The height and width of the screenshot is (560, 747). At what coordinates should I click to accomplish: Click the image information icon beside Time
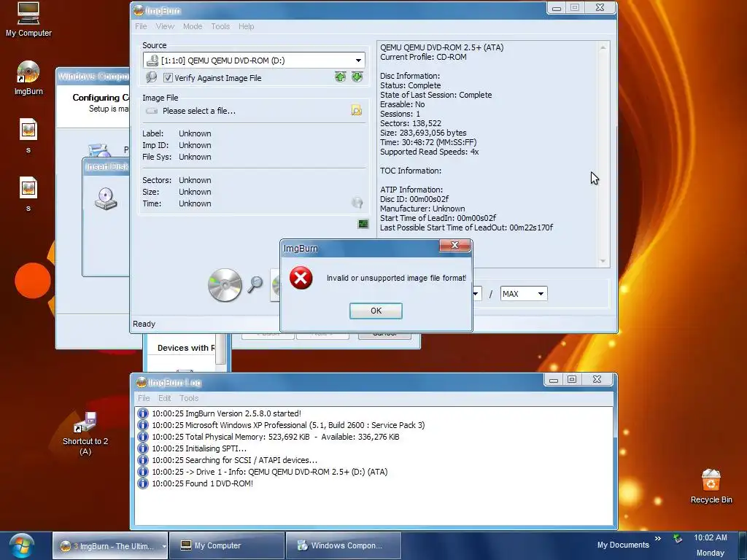click(357, 203)
